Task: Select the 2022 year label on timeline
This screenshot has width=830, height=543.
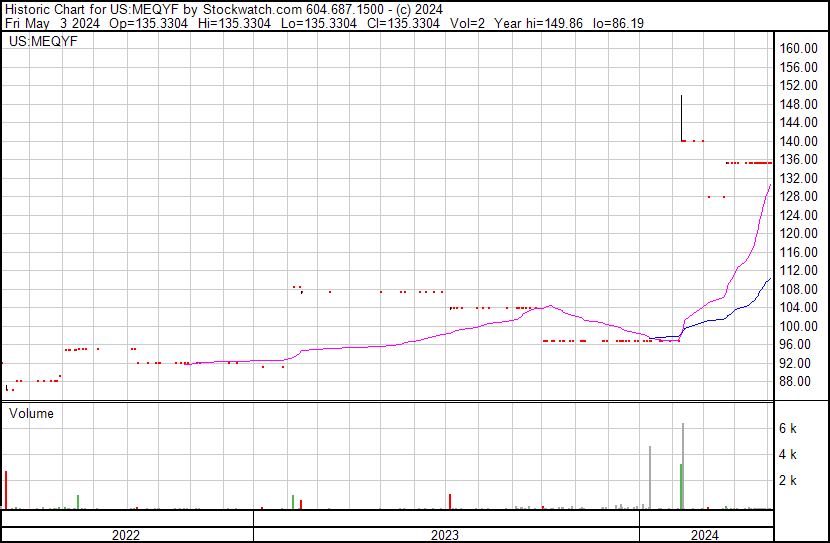Action: click(126, 535)
